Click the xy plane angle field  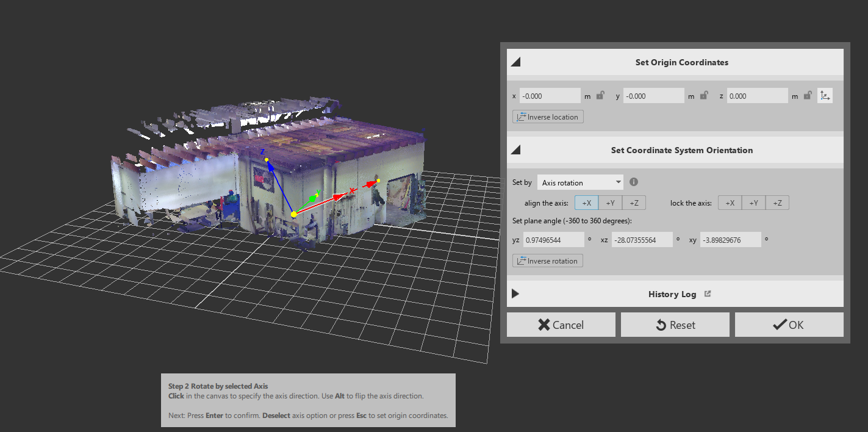tap(731, 240)
